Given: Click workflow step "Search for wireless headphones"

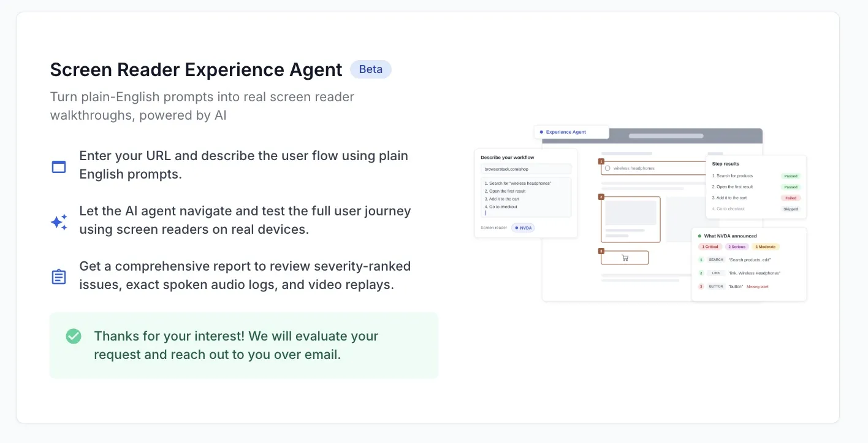Looking at the screenshot, I should pos(517,183).
